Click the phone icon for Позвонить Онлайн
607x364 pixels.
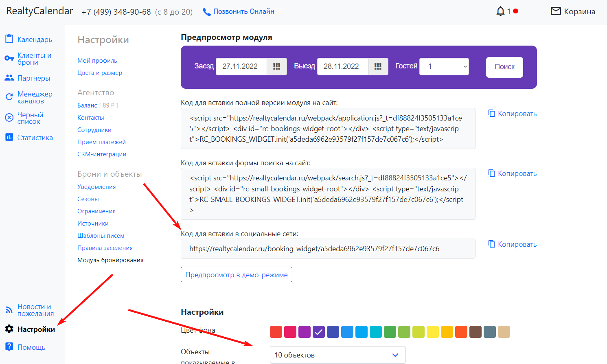(207, 12)
